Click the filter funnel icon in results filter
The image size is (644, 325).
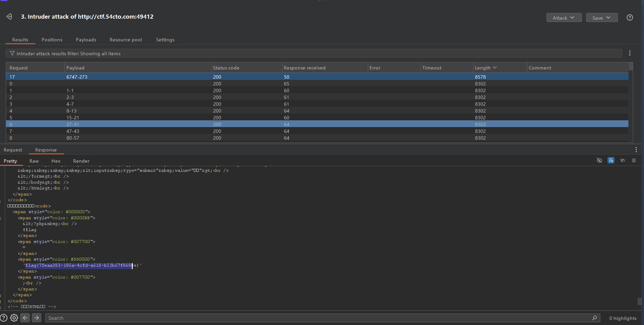(12, 54)
